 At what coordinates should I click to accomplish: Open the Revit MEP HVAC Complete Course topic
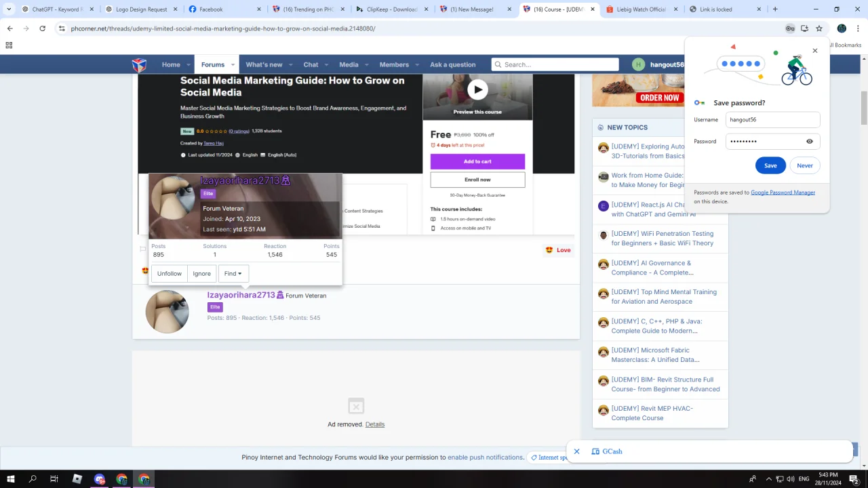pos(652,413)
